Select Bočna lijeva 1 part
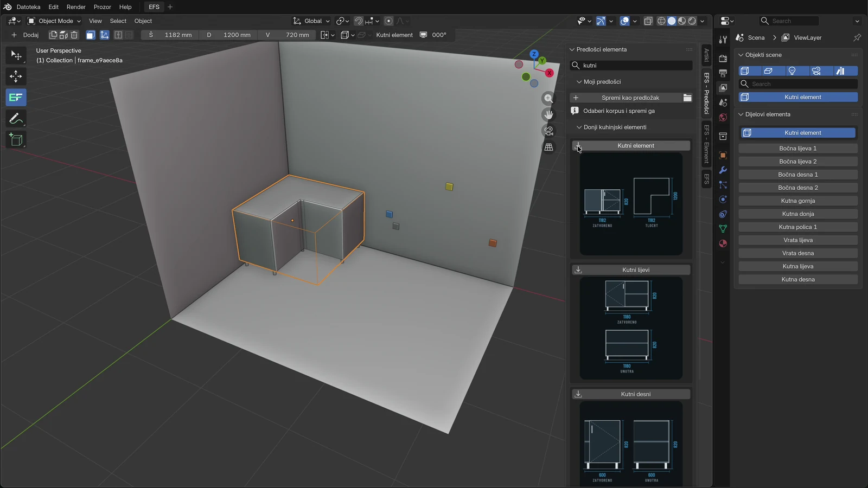Image resolution: width=868 pixels, height=488 pixels. [x=798, y=149]
